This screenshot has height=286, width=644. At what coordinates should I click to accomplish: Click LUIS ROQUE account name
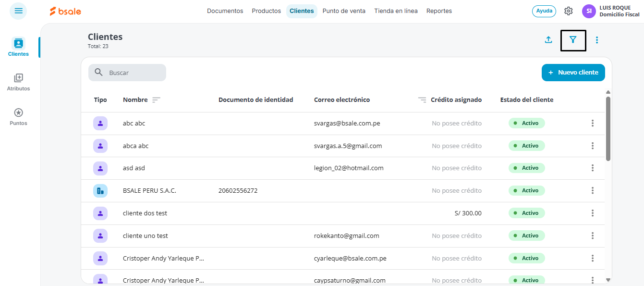tap(615, 8)
